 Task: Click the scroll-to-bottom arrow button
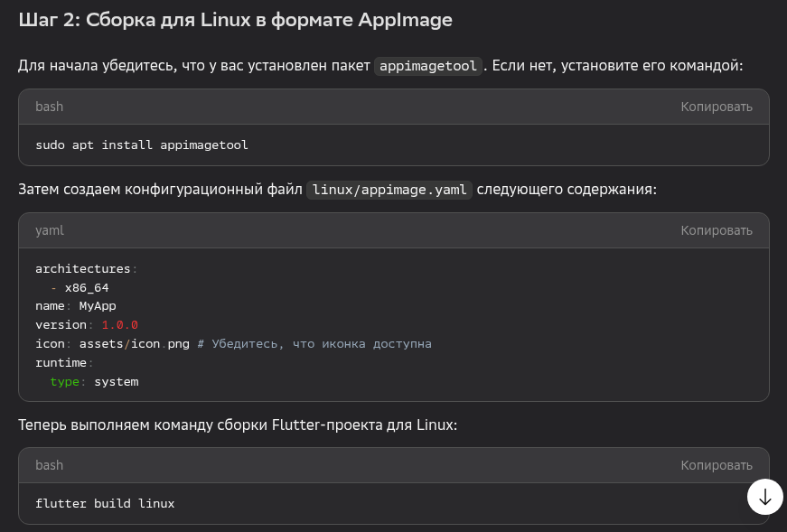765,497
